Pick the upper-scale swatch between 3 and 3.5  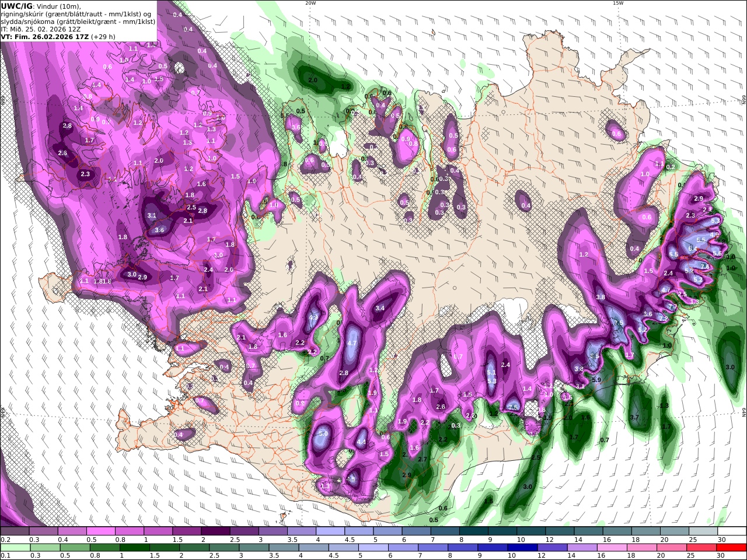tap(273, 531)
